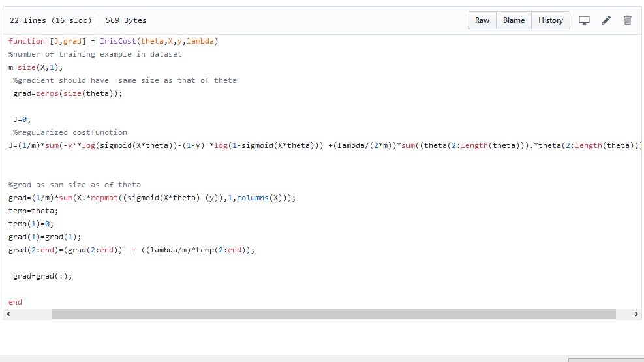Image resolution: width=644 pixels, height=362 pixels.
Task: Click the horizontal scrollbar thumb
Action: coord(334,314)
